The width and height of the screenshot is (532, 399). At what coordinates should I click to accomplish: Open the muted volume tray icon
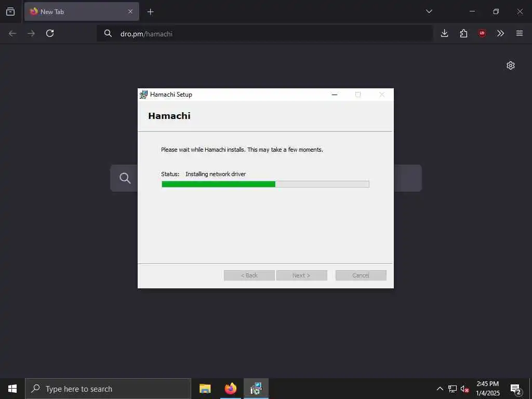464,389
